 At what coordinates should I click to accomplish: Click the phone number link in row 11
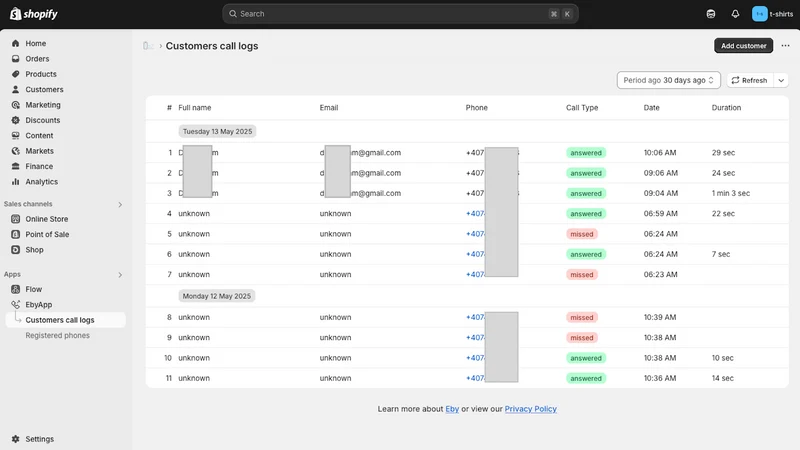[x=475, y=378]
